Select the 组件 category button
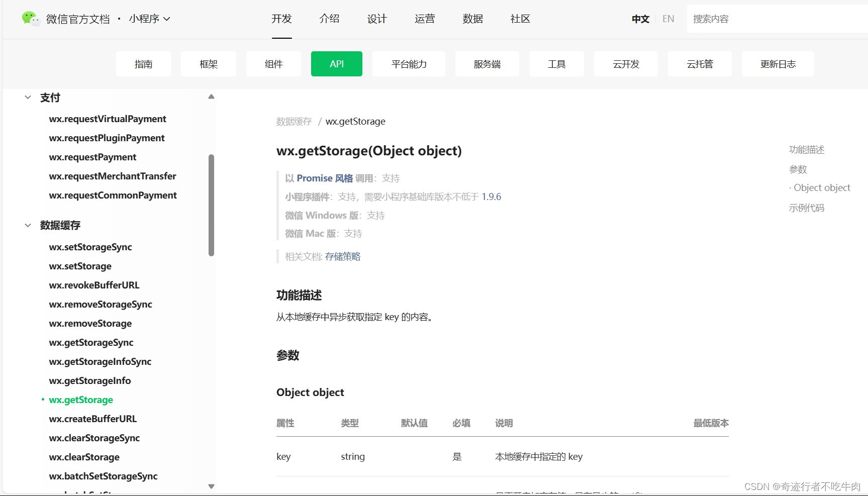This screenshot has width=868, height=496. [273, 64]
